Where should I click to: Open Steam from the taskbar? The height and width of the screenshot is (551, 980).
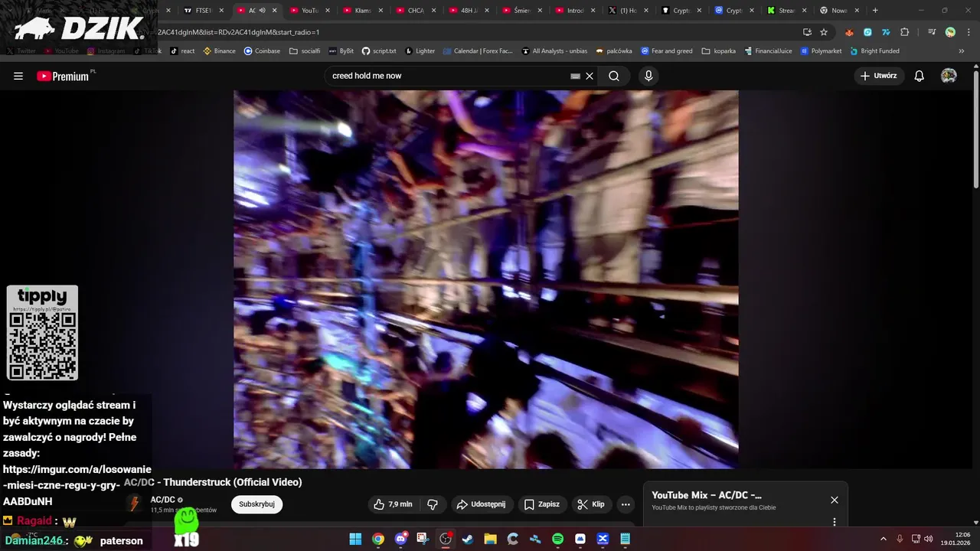click(468, 539)
